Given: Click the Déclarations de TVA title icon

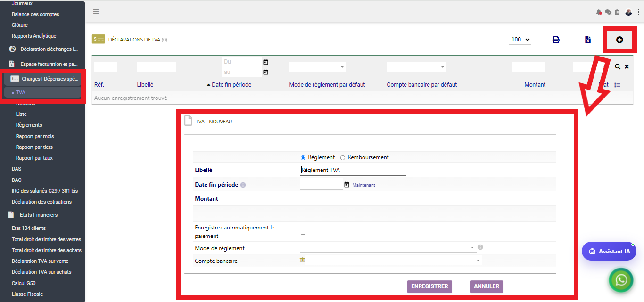Looking at the screenshot, I should tap(99, 40).
